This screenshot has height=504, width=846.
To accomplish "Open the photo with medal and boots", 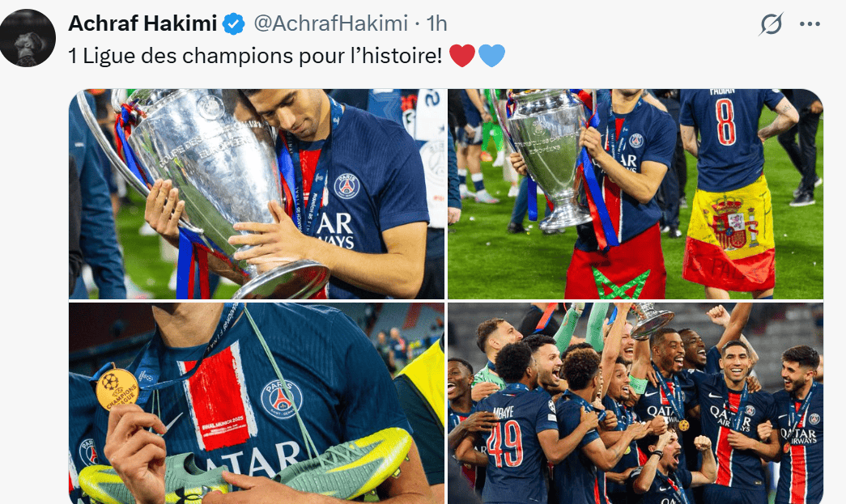I will (x=257, y=403).
